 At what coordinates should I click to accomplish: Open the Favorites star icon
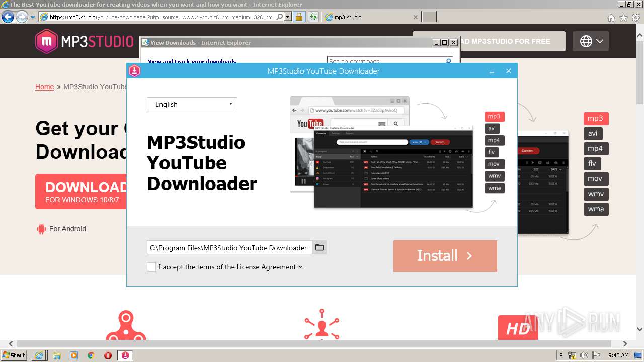click(623, 18)
